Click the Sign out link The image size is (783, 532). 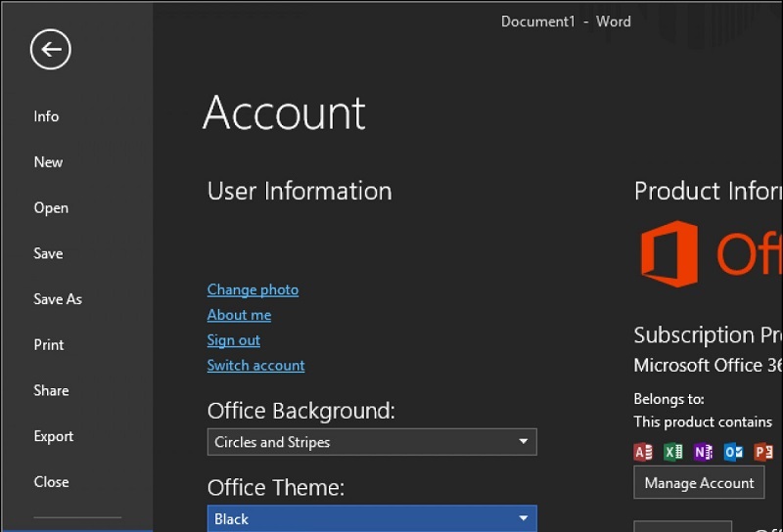[233, 340]
